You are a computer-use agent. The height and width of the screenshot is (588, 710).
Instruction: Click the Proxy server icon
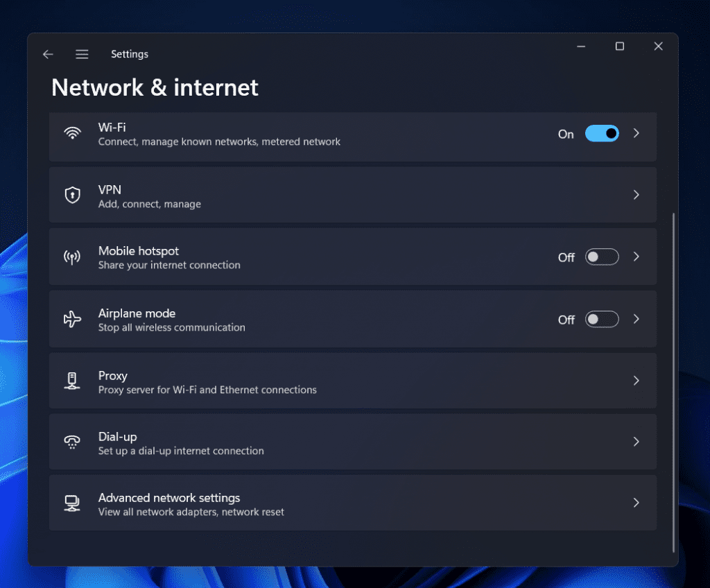(x=72, y=380)
